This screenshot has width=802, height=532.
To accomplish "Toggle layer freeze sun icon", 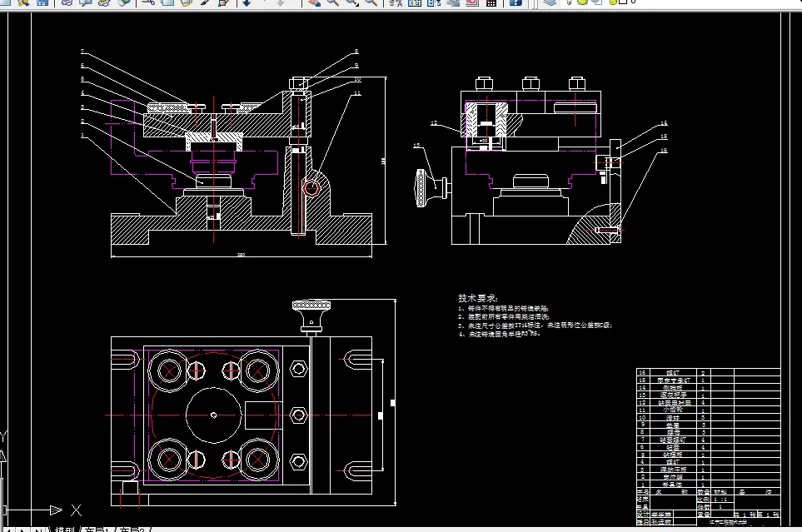I will click(583, 2).
